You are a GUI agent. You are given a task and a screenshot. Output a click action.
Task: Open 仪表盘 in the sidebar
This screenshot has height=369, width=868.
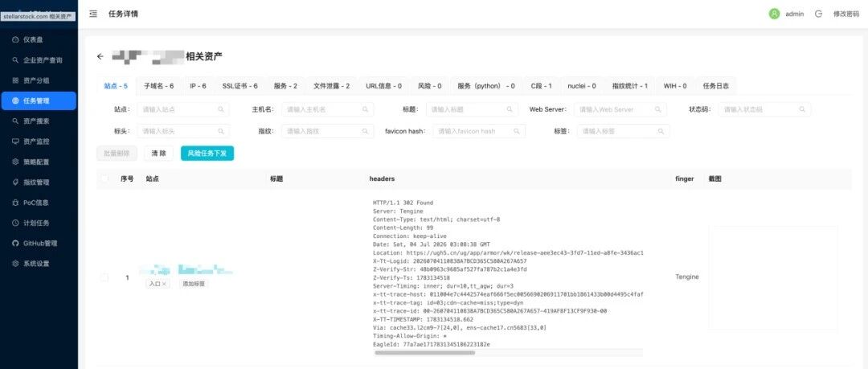39,39
